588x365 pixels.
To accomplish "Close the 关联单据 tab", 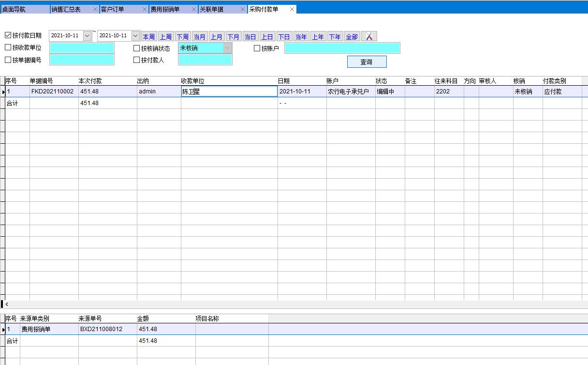I will 243,9.
